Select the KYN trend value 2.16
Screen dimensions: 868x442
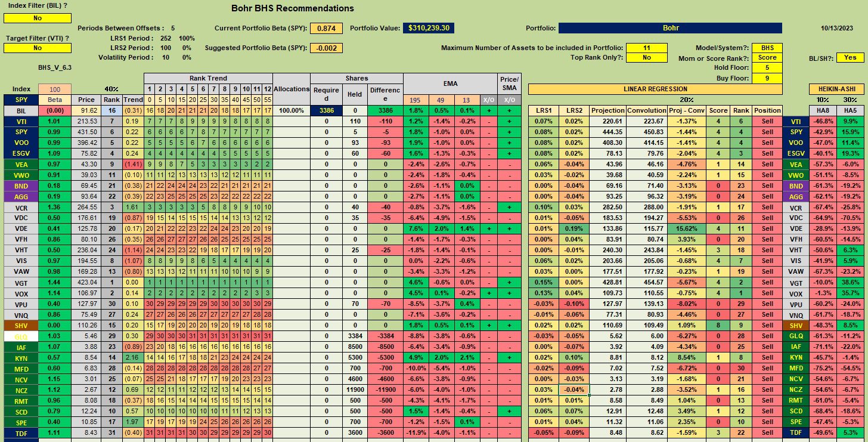[133, 357]
